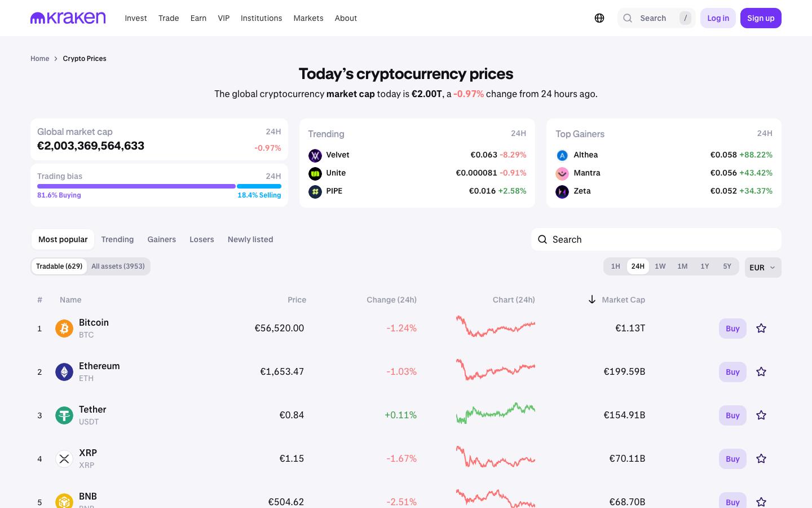Open the Markets menu

[308, 17]
